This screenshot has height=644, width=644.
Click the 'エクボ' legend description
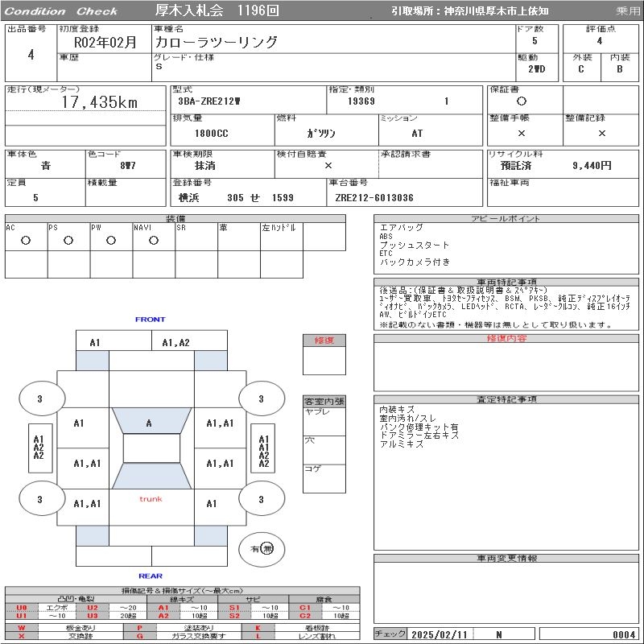pyautogui.click(x=56, y=608)
